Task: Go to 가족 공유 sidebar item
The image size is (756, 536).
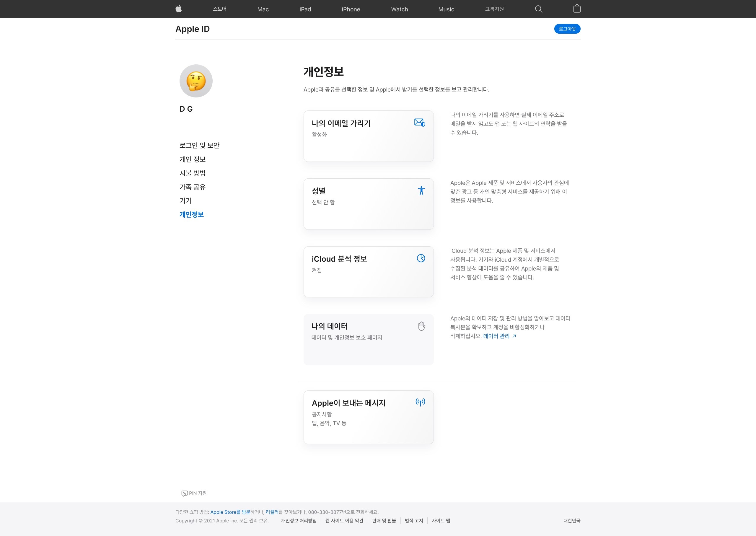Action: click(192, 187)
